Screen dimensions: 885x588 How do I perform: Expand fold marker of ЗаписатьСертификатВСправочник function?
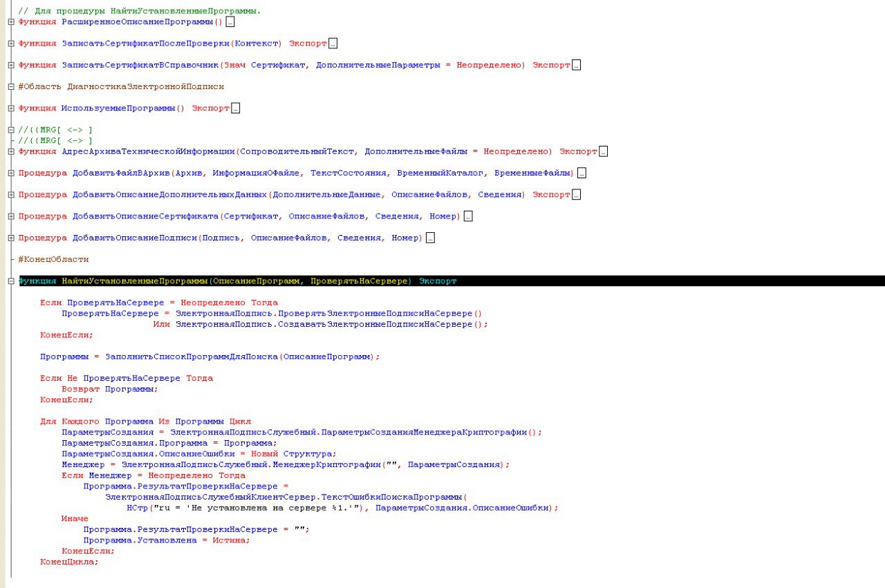[10, 65]
